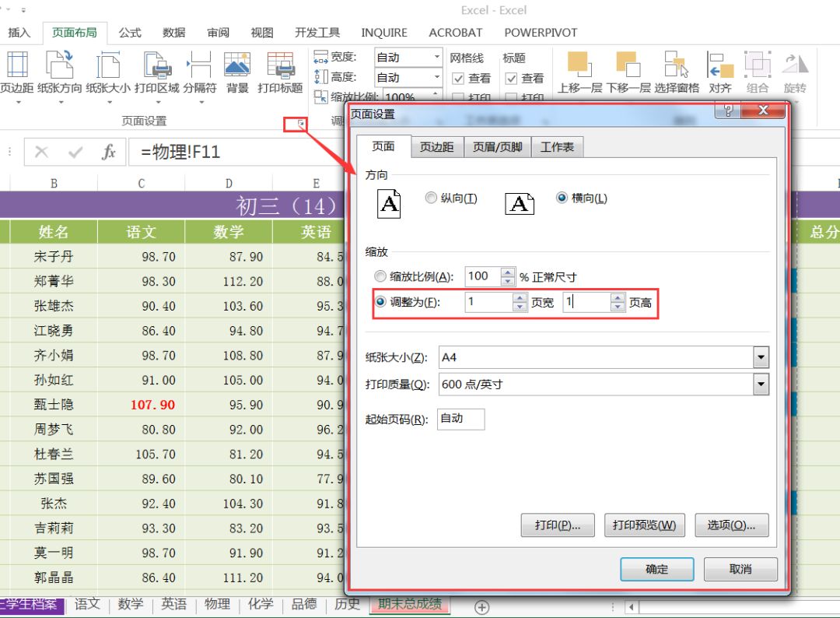
Task: Select 纵向 portrait radio button
Action: (431, 198)
